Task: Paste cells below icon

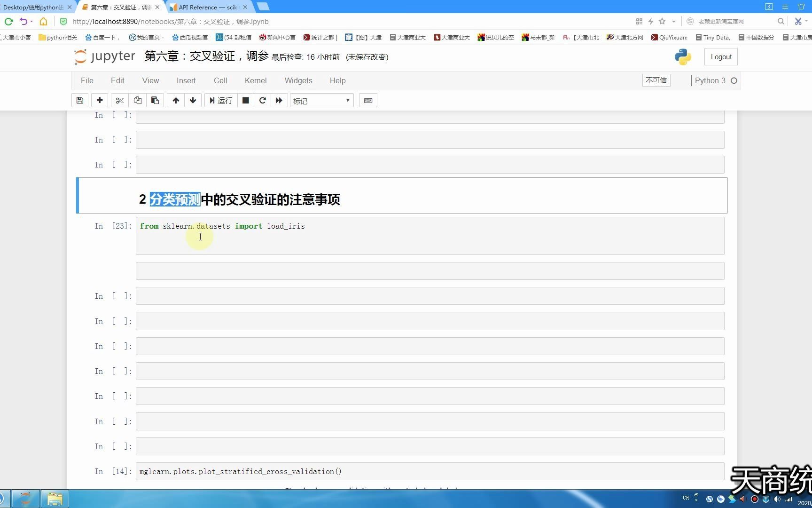Action: click(155, 100)
